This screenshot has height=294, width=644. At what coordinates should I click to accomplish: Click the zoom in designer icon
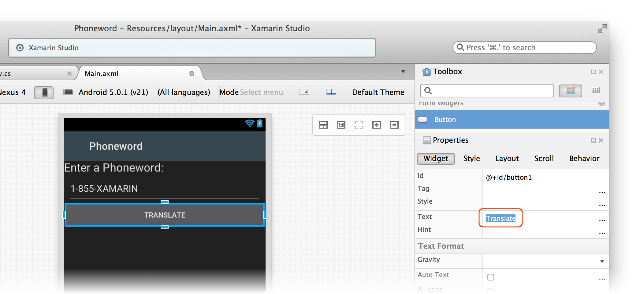coord(376,125)
